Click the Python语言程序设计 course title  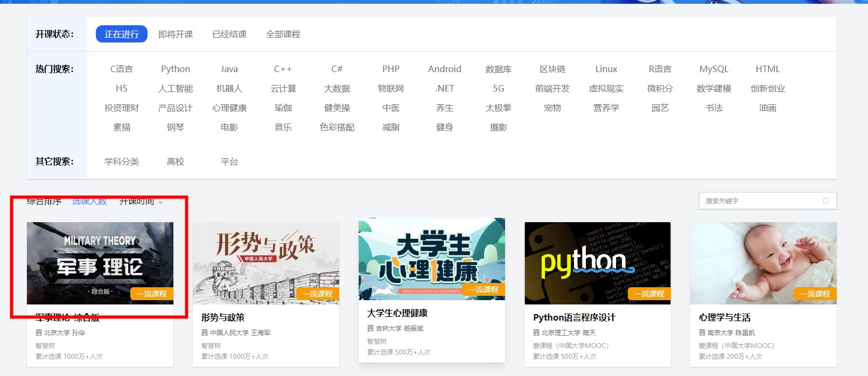[574, 317]
